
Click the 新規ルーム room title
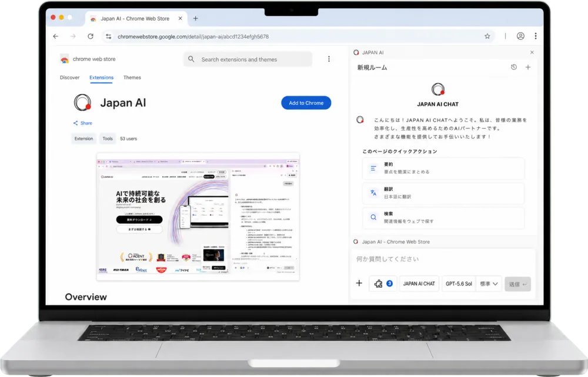click(372, 68)
